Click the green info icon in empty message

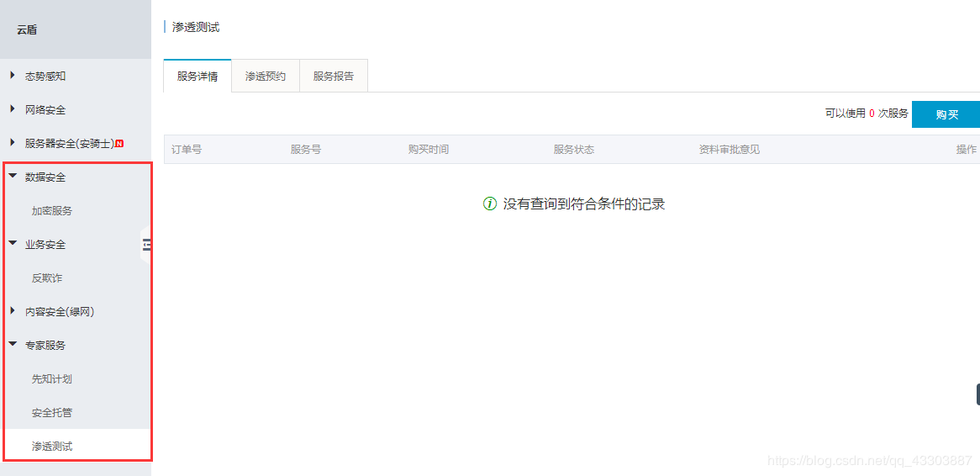click(490, 204)
